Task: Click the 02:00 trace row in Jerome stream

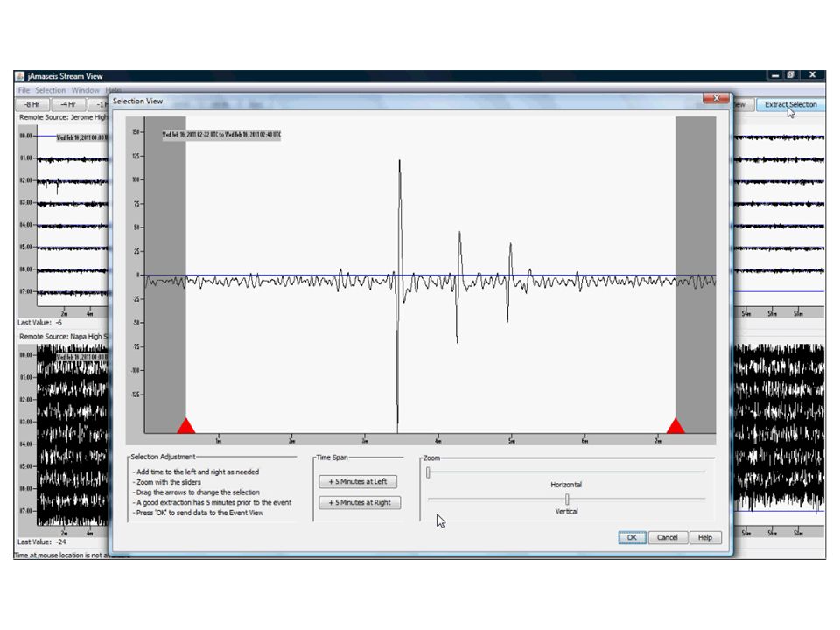Action: click(x=73, y=182)
